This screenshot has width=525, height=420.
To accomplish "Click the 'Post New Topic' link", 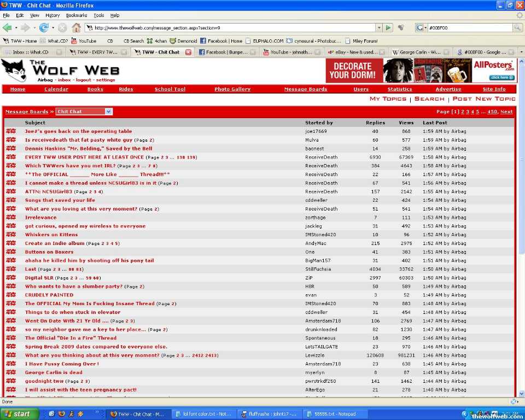I will [x=483, y=99].
